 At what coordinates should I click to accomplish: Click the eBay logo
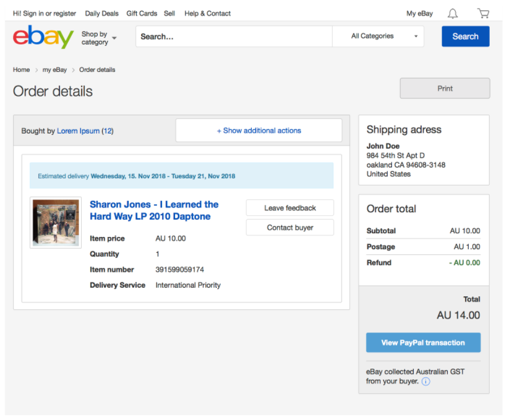pos(43,36)
